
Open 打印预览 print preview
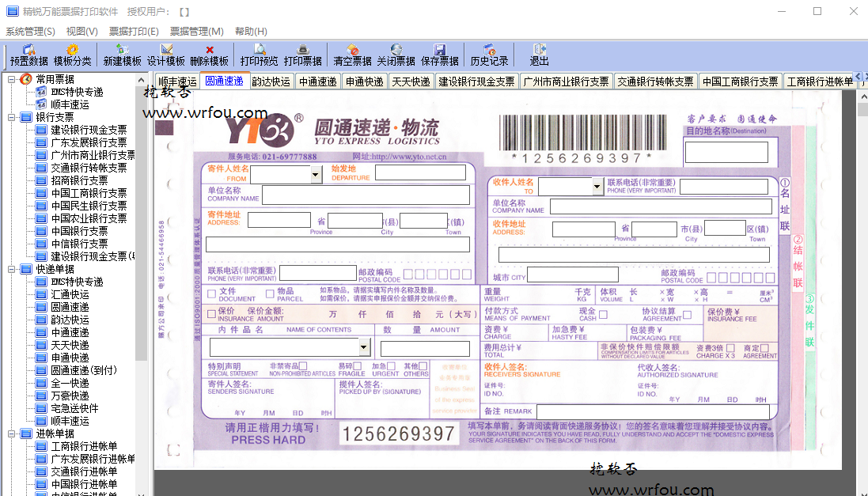[259, 55]
